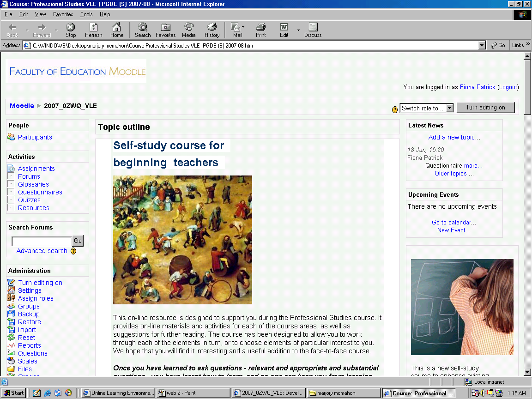This screenshot has height=399, width=532.
Task: Open the Favorites toolbar icon
Action: pyautogui.click(x=166, y=30)
